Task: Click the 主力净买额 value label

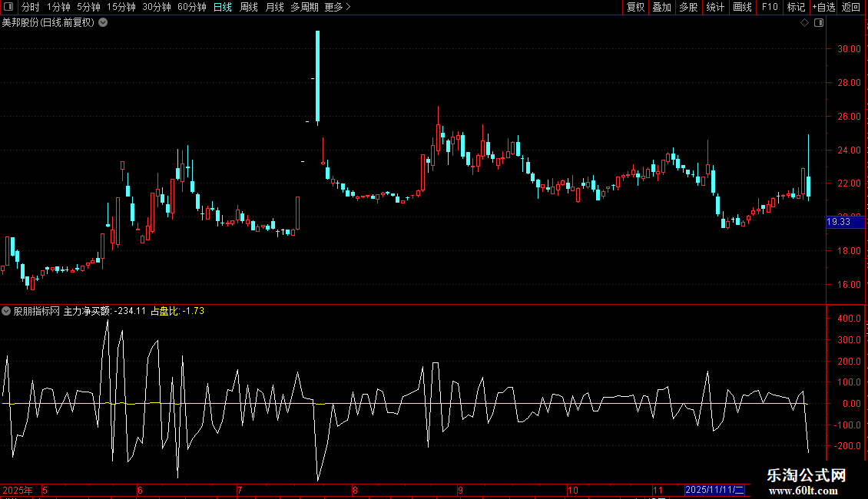Action: pyautogui.click(x=104, y=311)
